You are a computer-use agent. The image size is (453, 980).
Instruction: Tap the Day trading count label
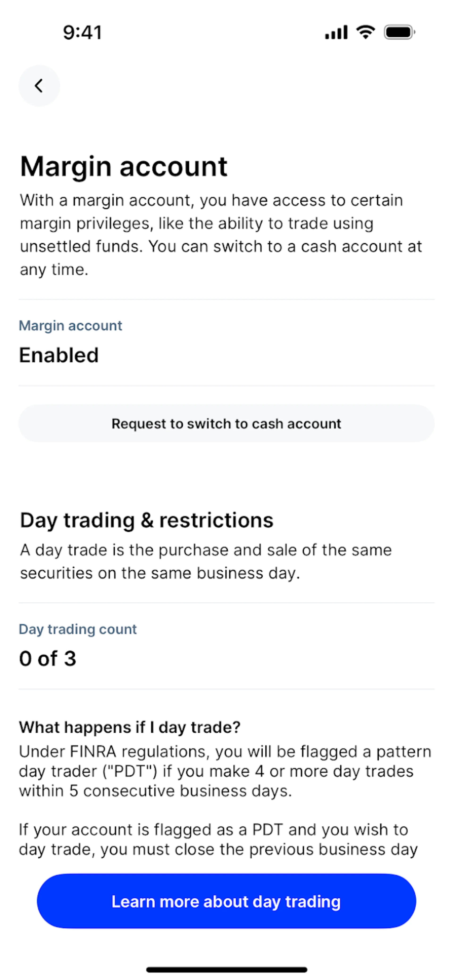coord(78,629)
